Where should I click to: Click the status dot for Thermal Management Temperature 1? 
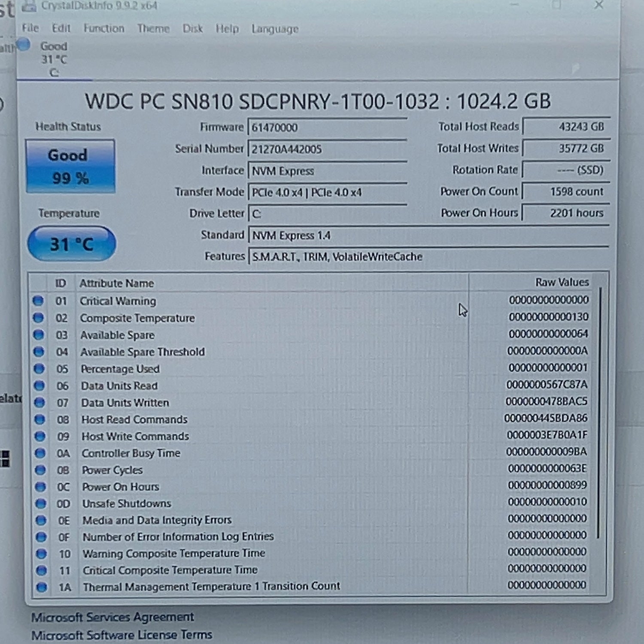point(42,587)
